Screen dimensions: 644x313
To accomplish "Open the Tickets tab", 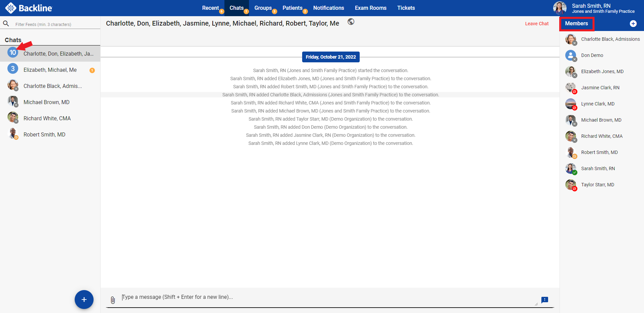I will tap(406, 8).
